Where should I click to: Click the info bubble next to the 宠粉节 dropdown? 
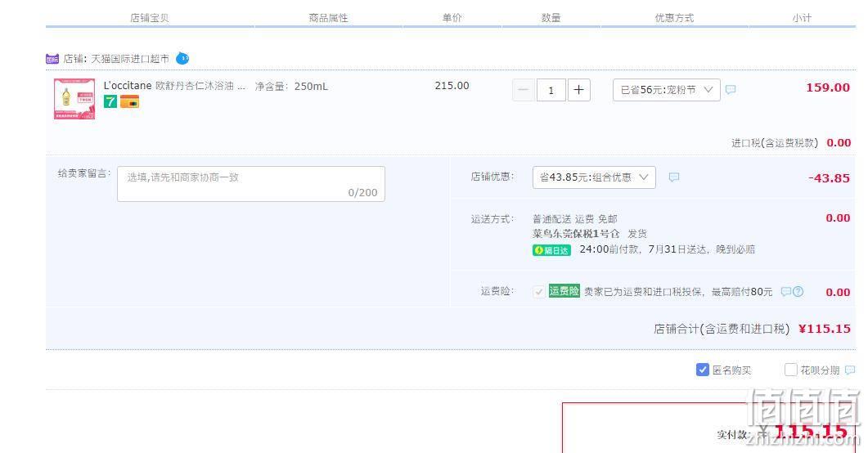pos(731,89)
